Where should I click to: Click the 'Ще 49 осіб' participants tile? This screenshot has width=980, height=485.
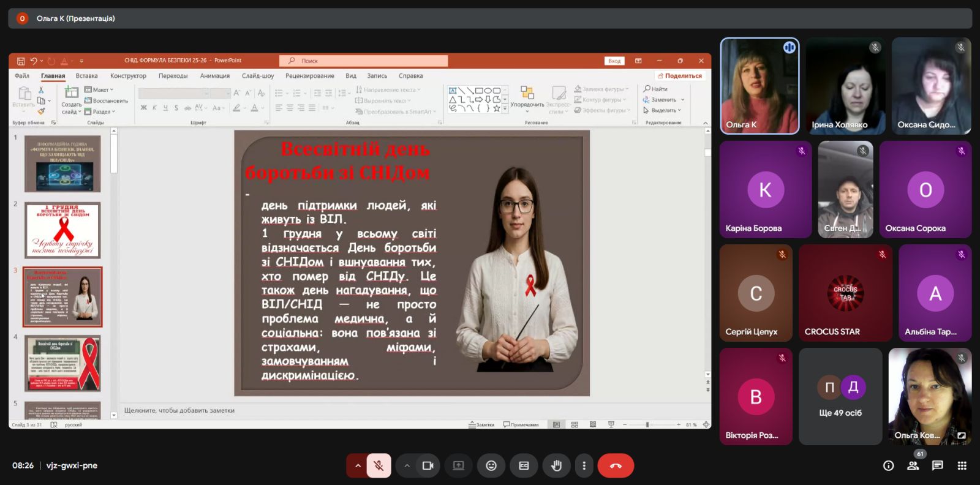click(840, 396)
